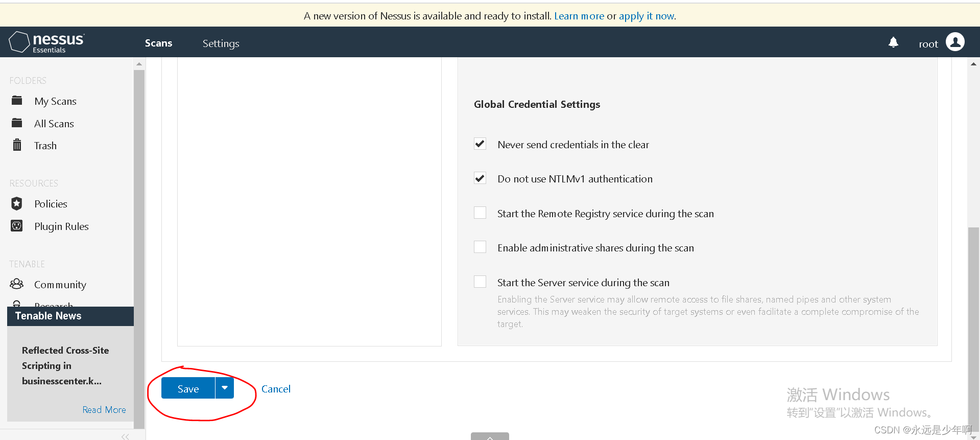The height and width of the screenshot is (440, 980).
Task: Enable Start the Server service checkbox
Action: 480,282
